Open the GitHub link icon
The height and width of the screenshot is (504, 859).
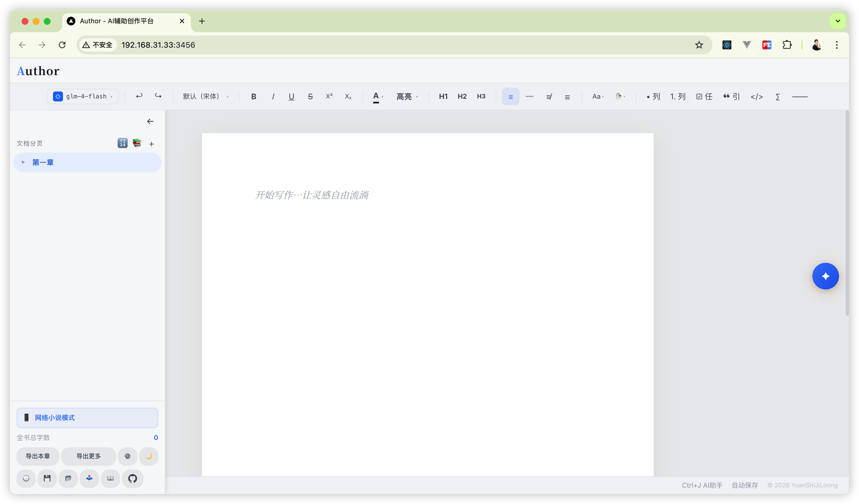pyautogui.click(x=133, y=478)
